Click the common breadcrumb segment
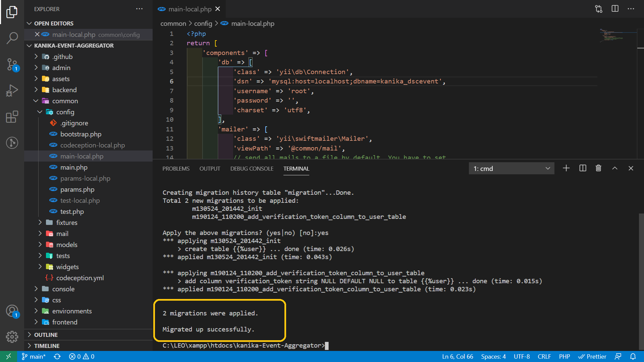The image size is (644, 362). 173,23
